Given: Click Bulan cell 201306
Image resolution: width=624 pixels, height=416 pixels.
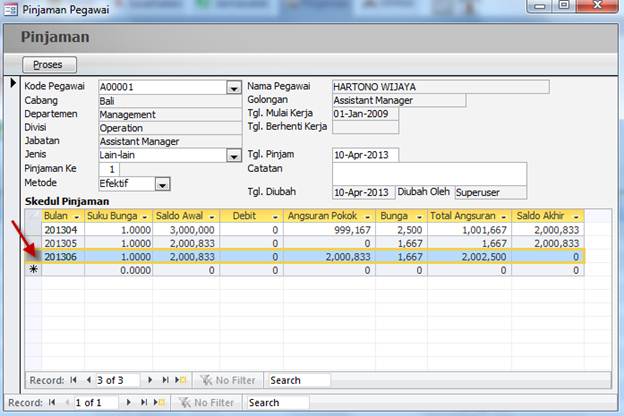Looking at the screenshot, I should point(63,257).
